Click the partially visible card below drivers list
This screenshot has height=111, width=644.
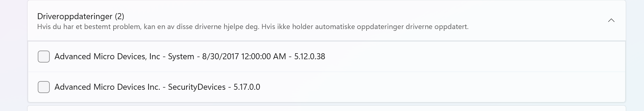(x=327, y=108)
